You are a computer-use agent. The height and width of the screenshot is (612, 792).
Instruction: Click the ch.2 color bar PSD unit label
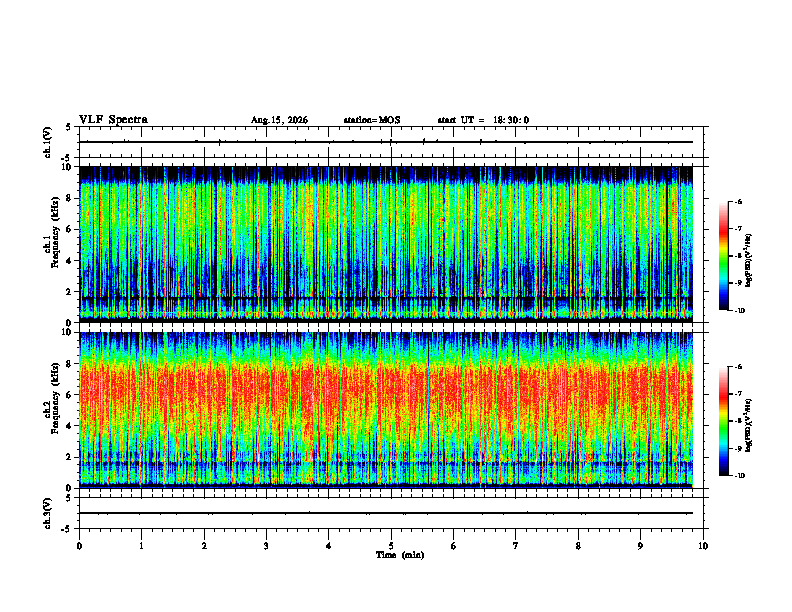tap(749, 426)
